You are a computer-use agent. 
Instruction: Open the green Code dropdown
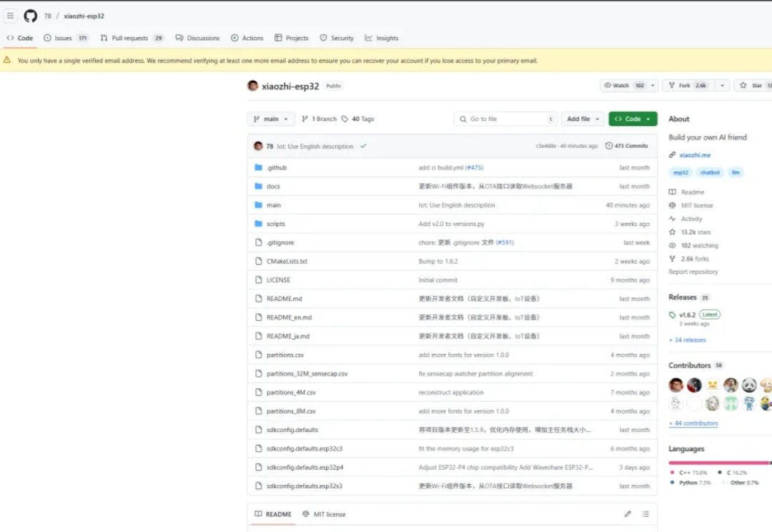(x=633, y=119)
